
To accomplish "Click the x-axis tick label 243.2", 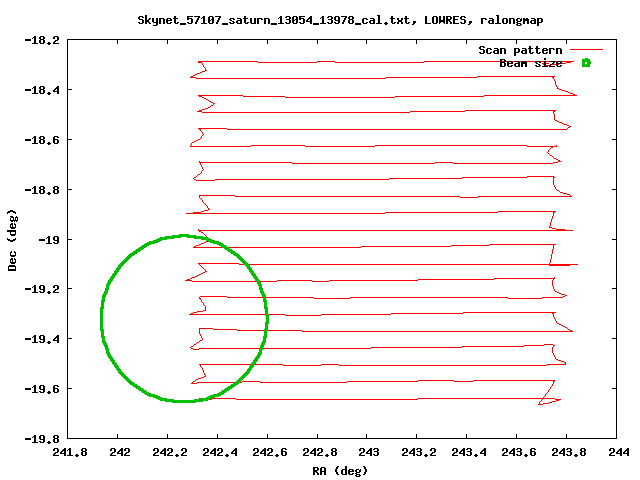I will point(419,452).
